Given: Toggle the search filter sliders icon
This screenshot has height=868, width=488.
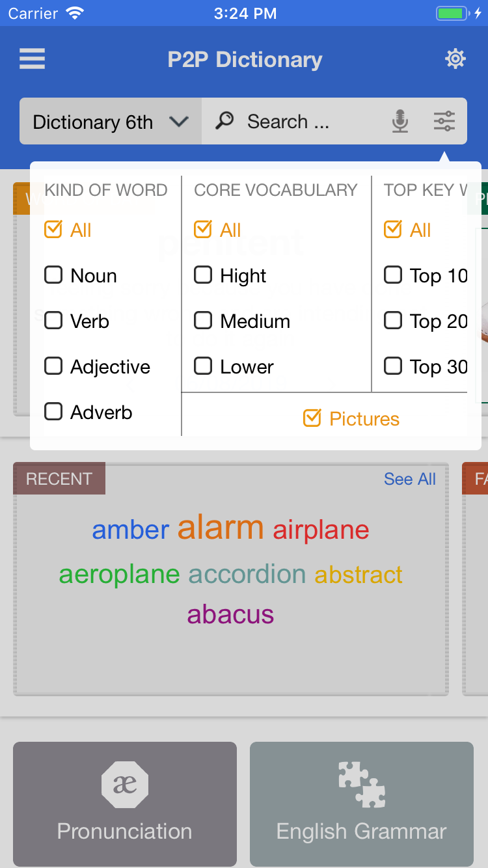Looking at the screenshot, I should (444, 122).
